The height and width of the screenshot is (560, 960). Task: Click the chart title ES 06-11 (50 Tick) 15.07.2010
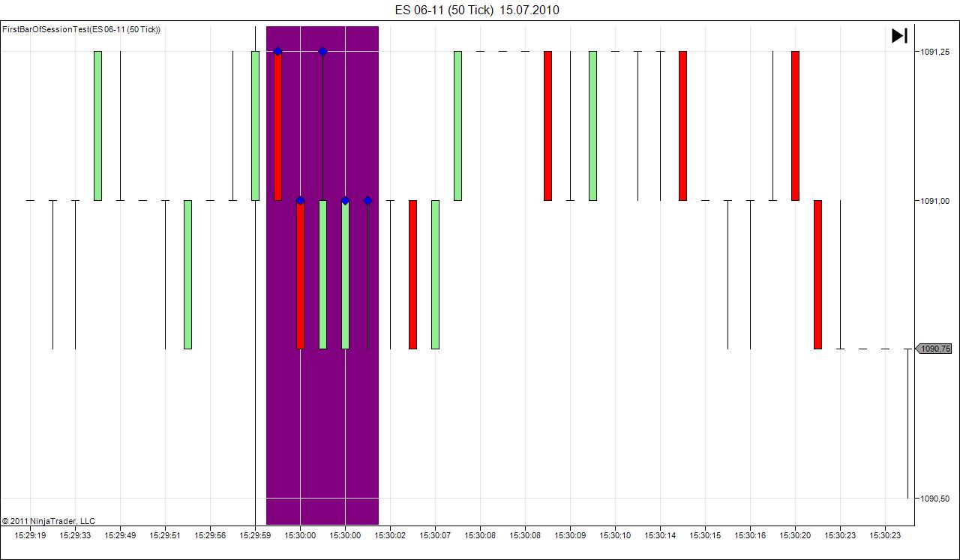pos(477,10)
